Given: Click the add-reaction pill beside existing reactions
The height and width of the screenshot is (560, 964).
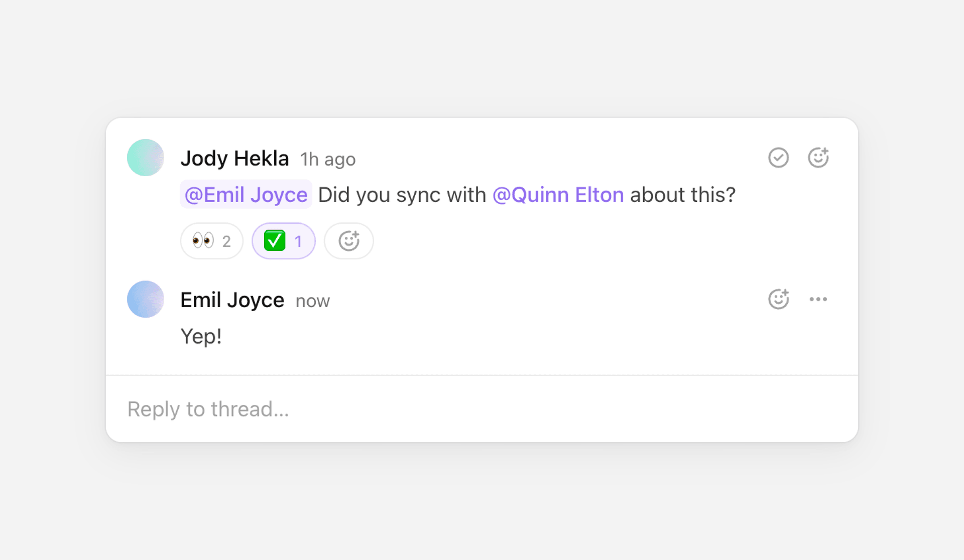Looking at the screenshot, I should tap(348, 241).
